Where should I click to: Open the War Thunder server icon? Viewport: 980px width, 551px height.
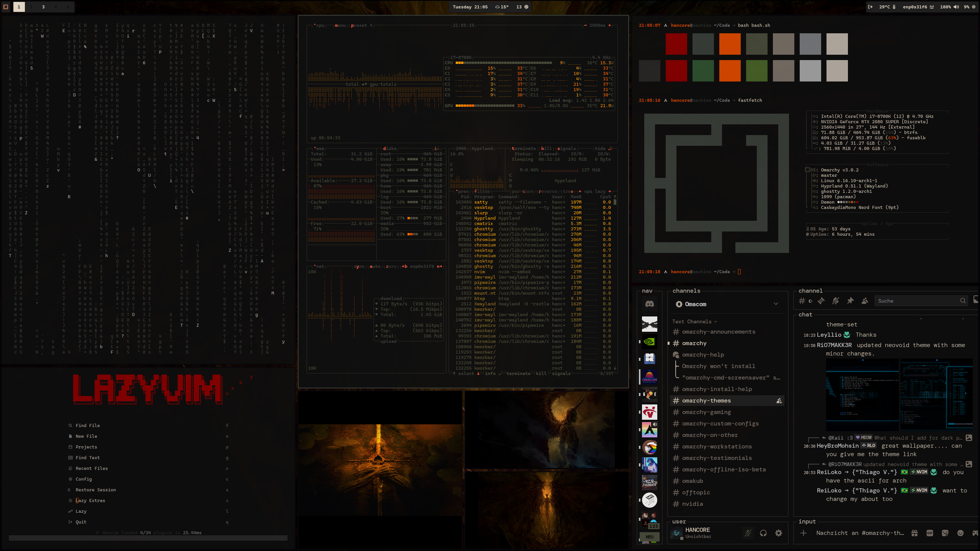[x=649, y=482]
